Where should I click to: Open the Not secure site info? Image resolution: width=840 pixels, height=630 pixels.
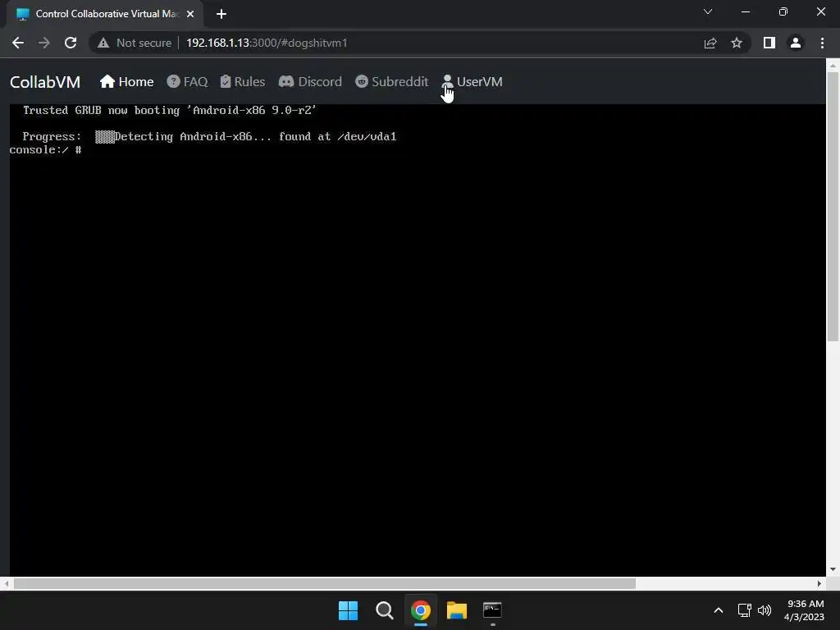pyautogui.click(x=134, y=43)
